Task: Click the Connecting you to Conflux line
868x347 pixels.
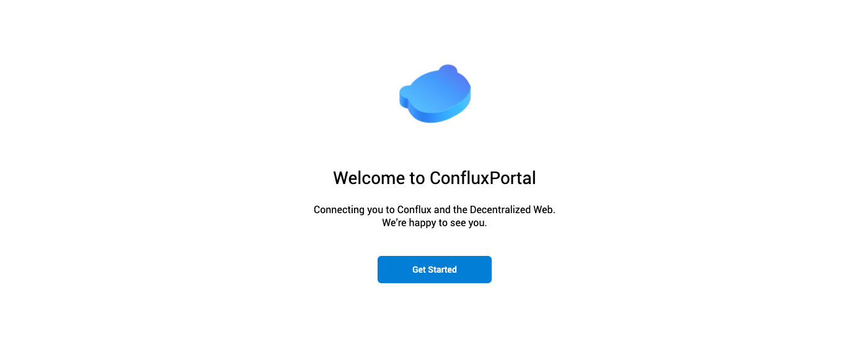Action: click(434, 209)
